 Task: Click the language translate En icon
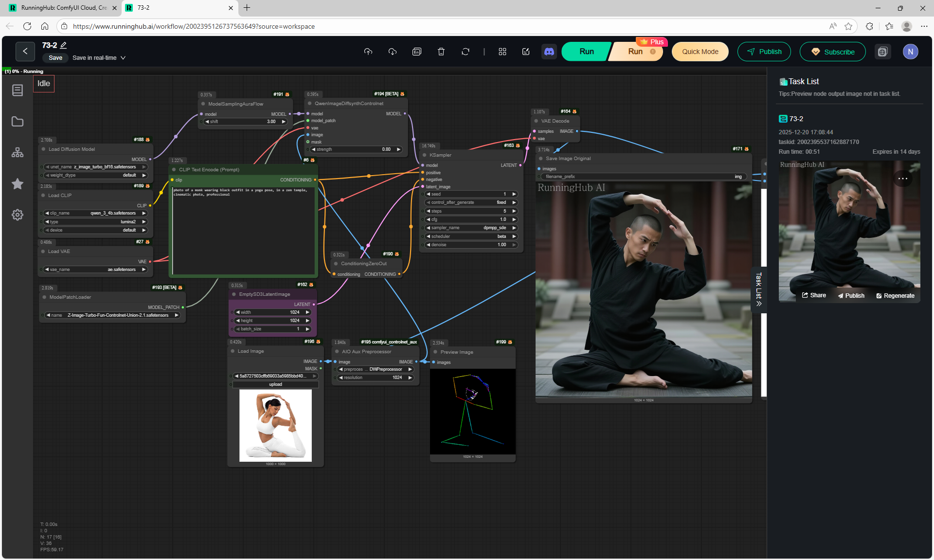pyautogui.click(x=417, y=52)
